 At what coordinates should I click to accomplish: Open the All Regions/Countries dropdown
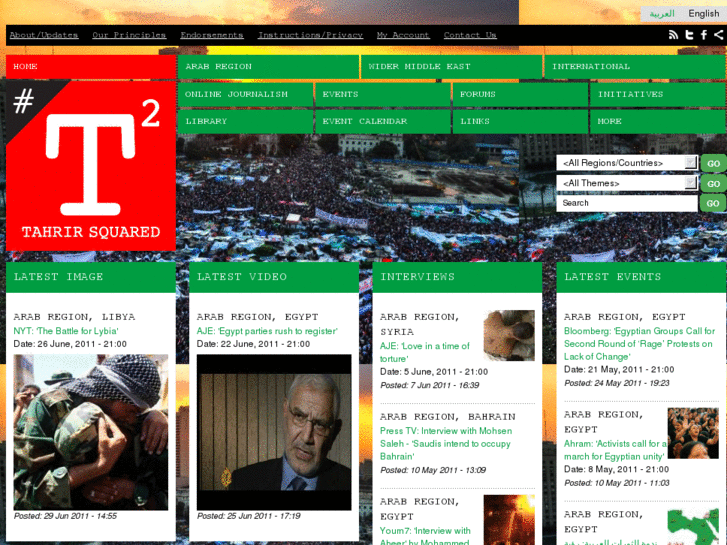coord(627,163)
